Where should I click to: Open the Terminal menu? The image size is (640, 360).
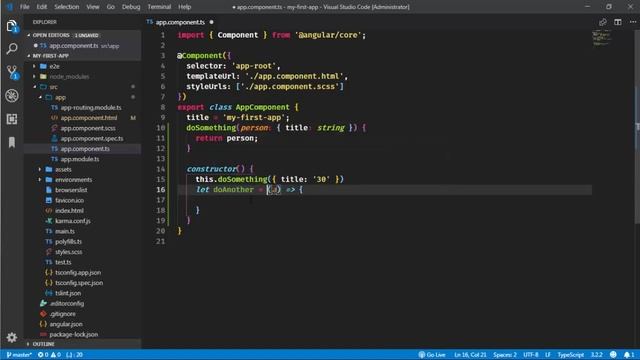(159, 7)
